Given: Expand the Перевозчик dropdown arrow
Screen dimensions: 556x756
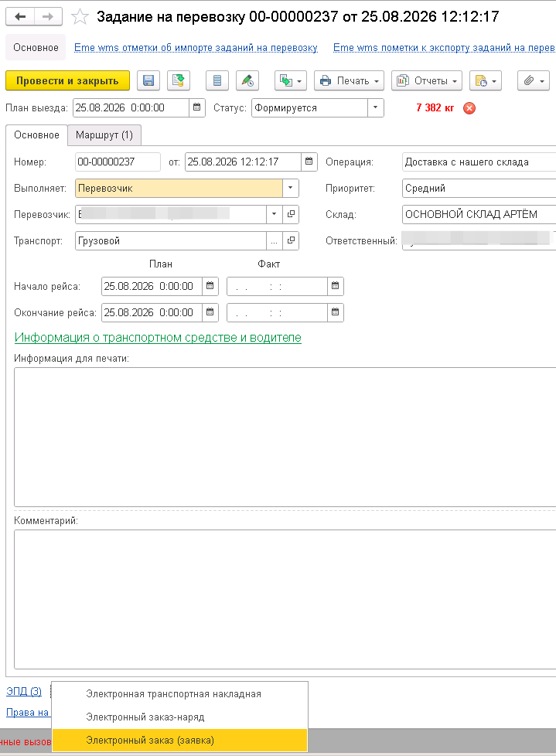Looking at the screenshot, I should 274,214.
